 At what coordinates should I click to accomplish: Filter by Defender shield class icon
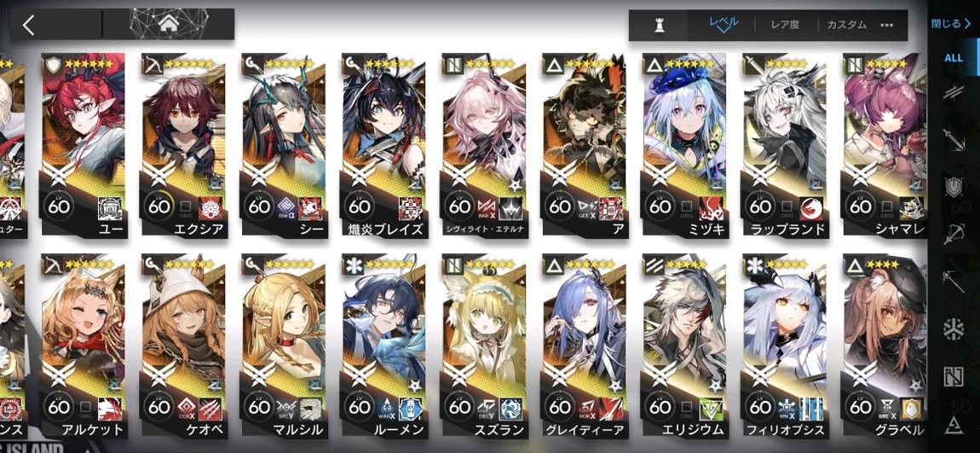point(954,187)
